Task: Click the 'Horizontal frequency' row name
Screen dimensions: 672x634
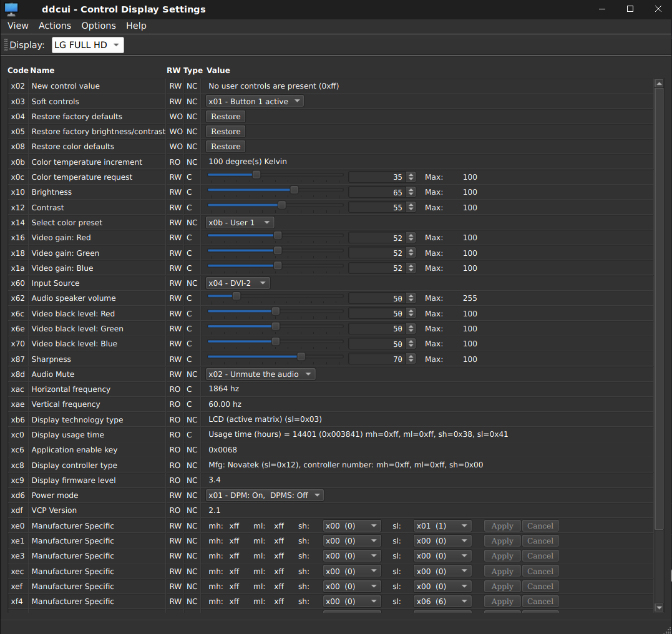Action: pos(71,389)
